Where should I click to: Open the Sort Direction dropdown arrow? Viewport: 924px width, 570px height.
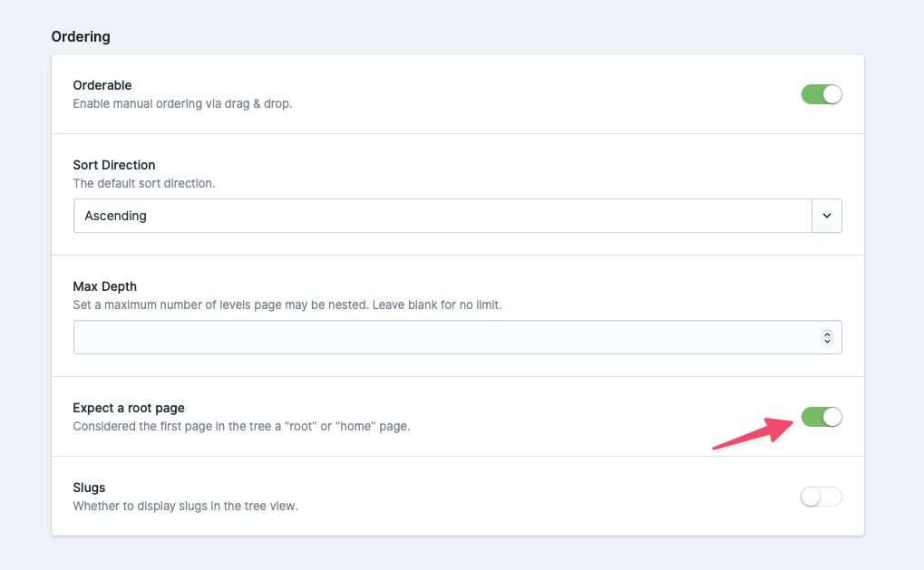pos(827,216)
